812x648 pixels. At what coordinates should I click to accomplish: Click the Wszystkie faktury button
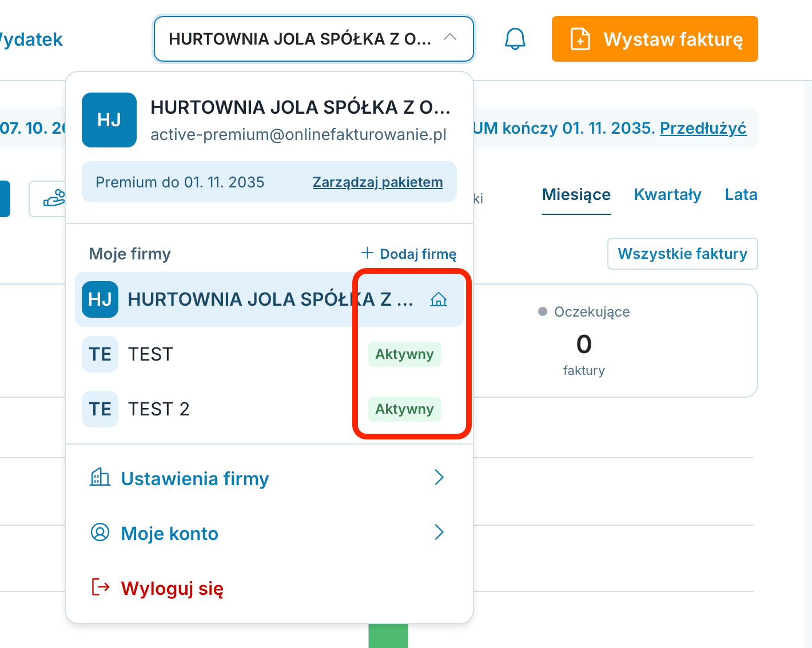pyautogui.click(x=683, y=254)
